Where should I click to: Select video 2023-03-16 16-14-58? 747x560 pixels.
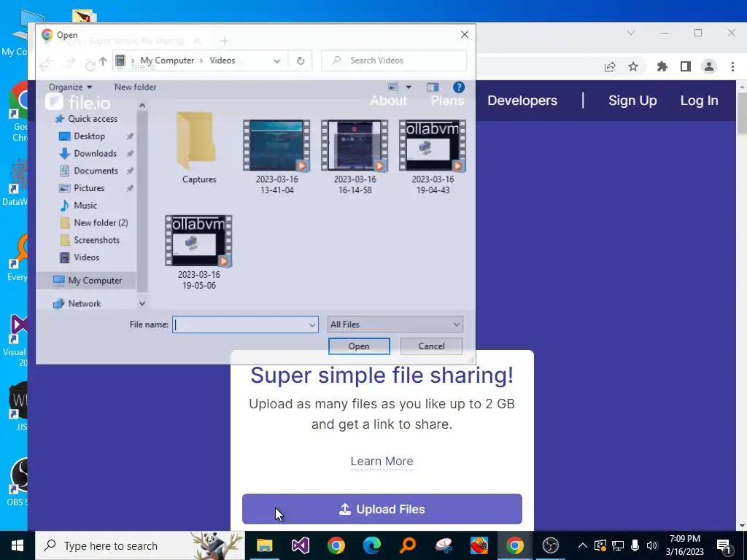(x=355, y=157)
